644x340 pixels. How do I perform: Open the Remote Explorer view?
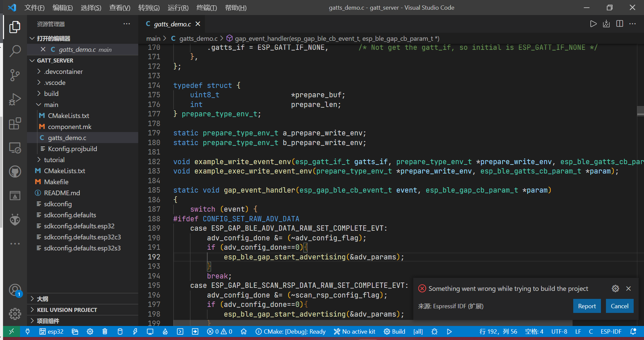coord(15,147)
